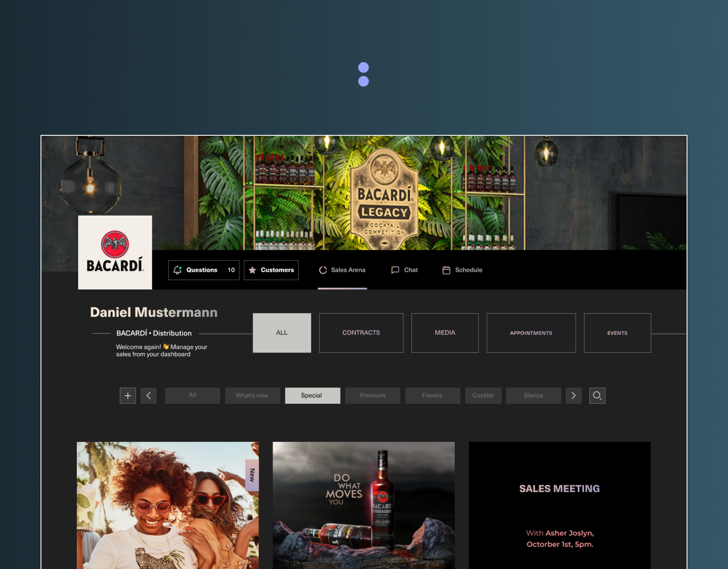Click the New ribbon label on first card

252,475
